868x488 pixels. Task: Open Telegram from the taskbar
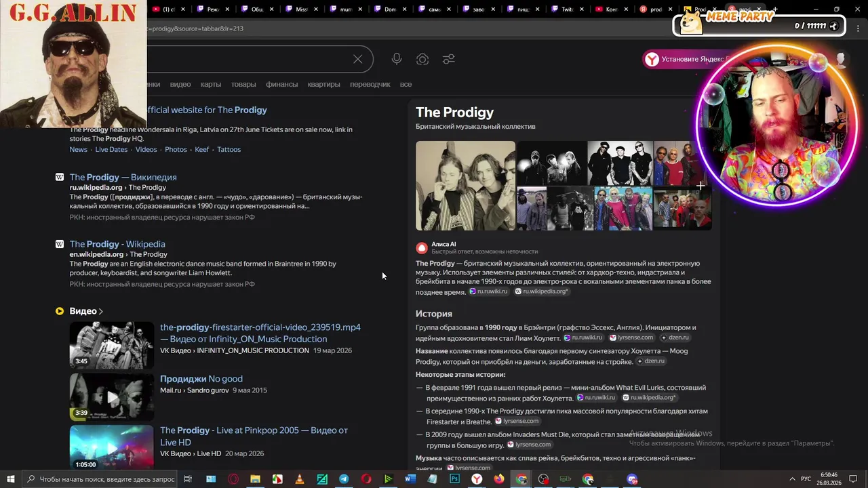pos(344,479)
